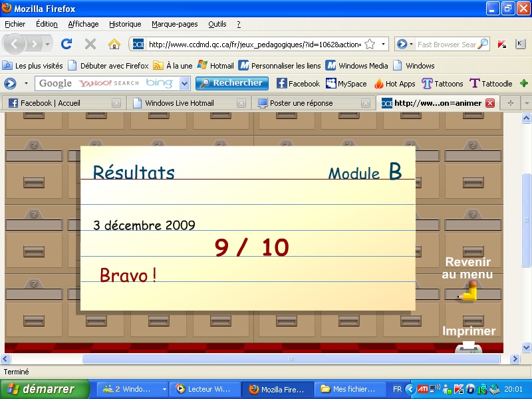Image resolution: width=532 pixels, height=399 pixels.
Task: Click the search magnifier in Fast Browser Search box
Action: (483, 44)
